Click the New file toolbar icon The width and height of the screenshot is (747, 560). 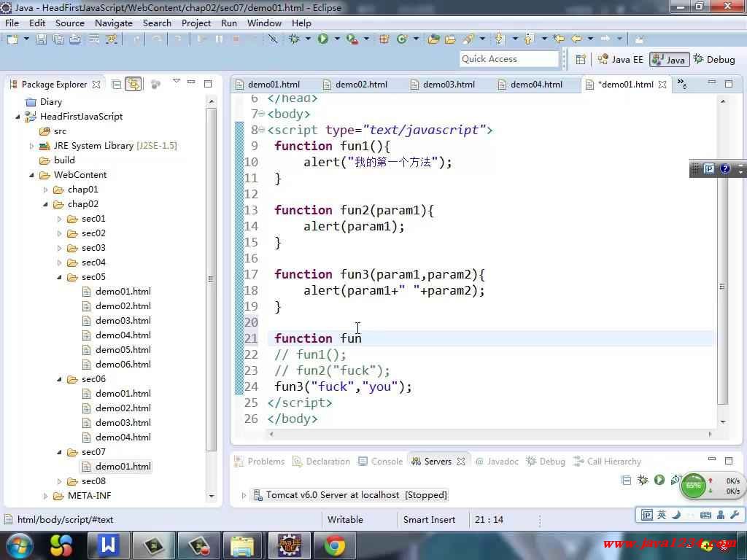point(12,39)
